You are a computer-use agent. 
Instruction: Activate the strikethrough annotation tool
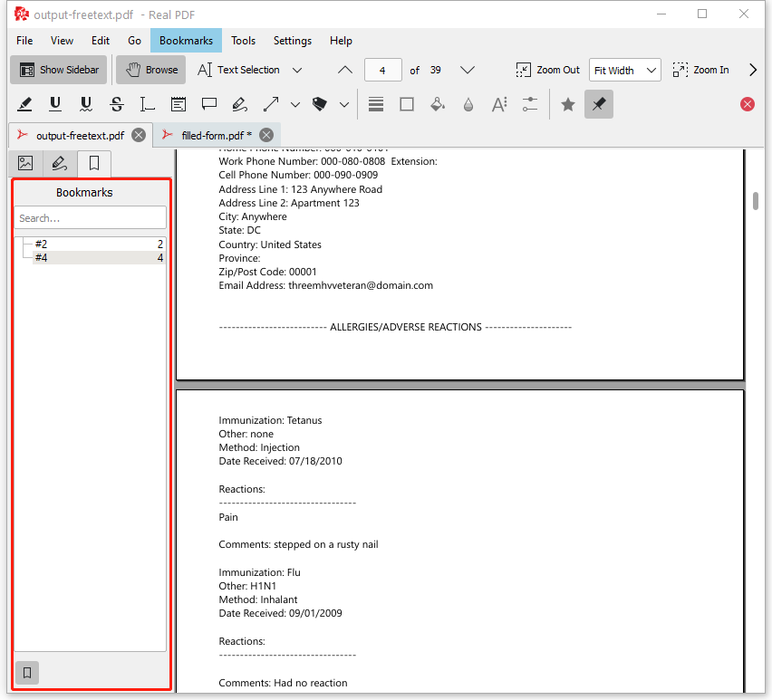[117, 104]
